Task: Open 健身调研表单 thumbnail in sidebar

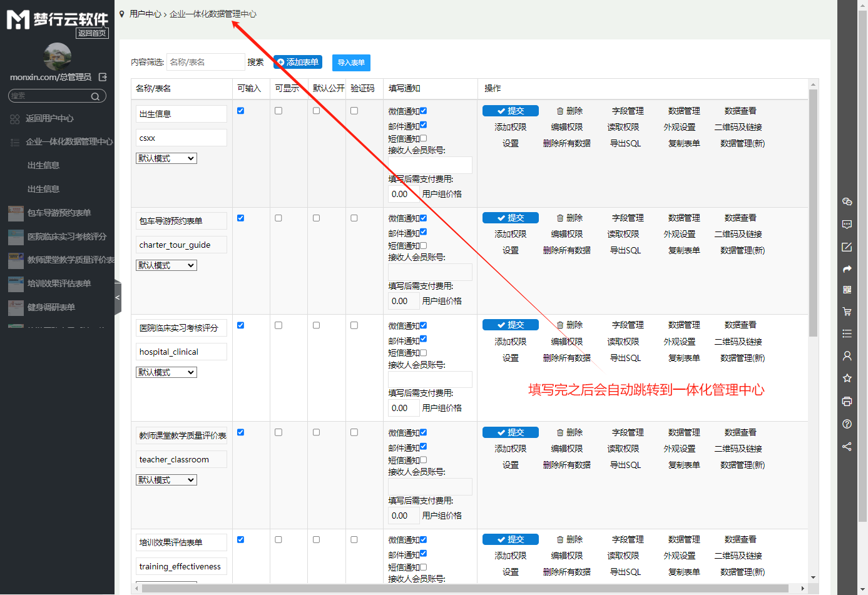Action: tap(16, 308)
